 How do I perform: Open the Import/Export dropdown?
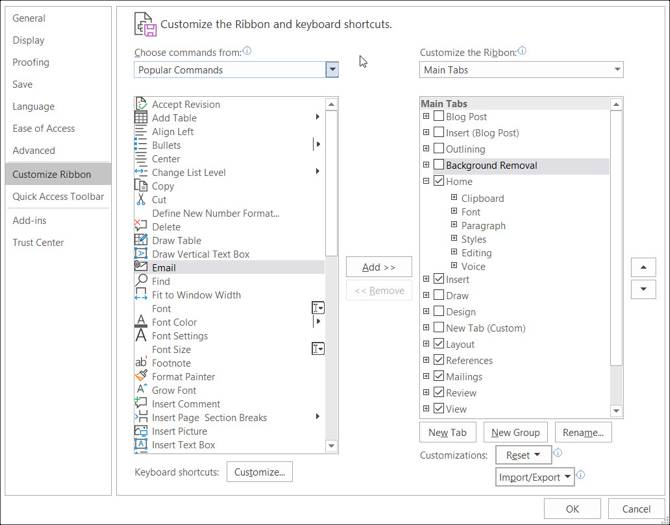tap(535, 477)
